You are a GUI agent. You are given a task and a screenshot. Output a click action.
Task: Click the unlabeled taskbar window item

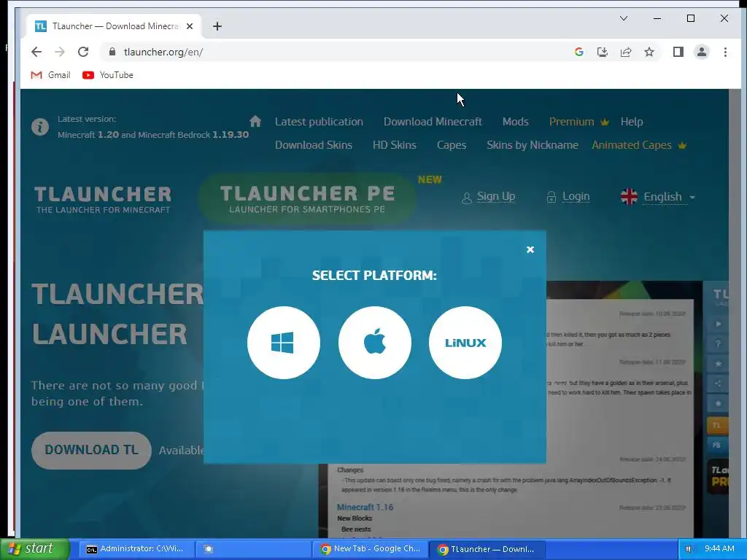(x=253, y=548)
